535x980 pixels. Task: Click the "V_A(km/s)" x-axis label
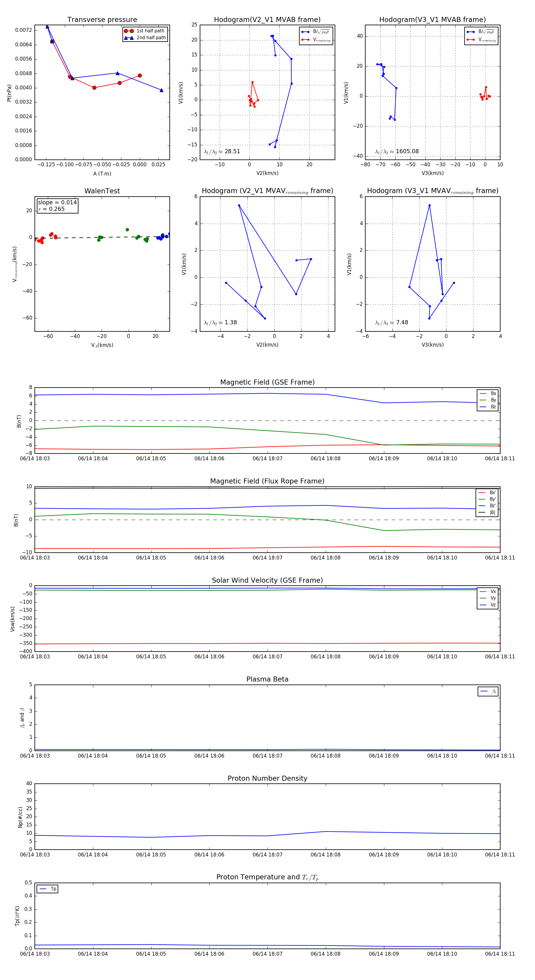[x=102, y=345]
